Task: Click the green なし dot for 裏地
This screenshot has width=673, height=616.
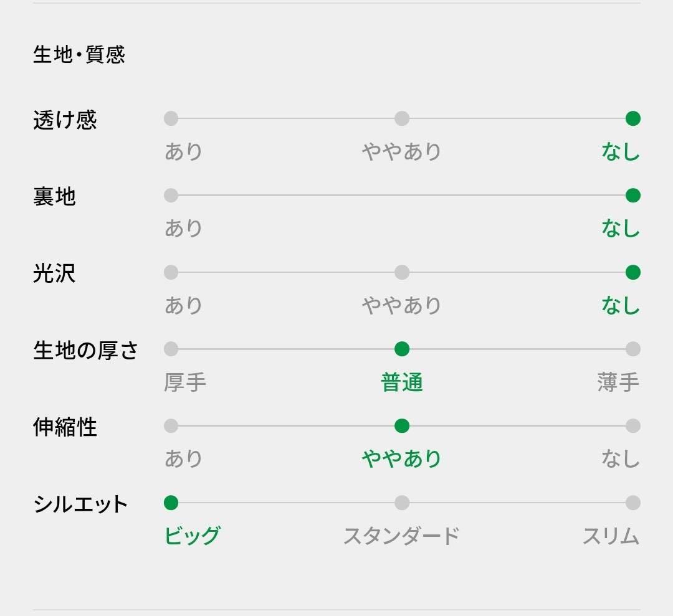Action: coord(633,195)
